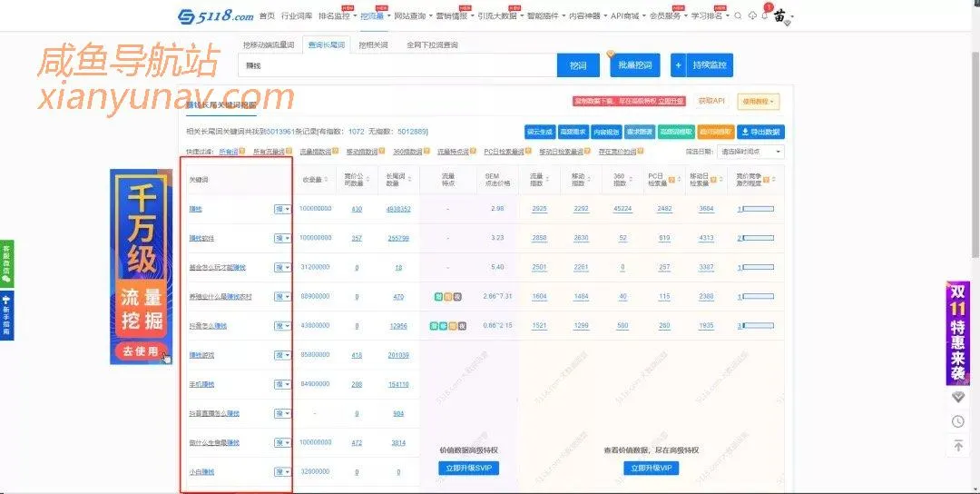Click 立即升级SVIP button
This screenshot has height=494, width=980.
pos(469,469)
